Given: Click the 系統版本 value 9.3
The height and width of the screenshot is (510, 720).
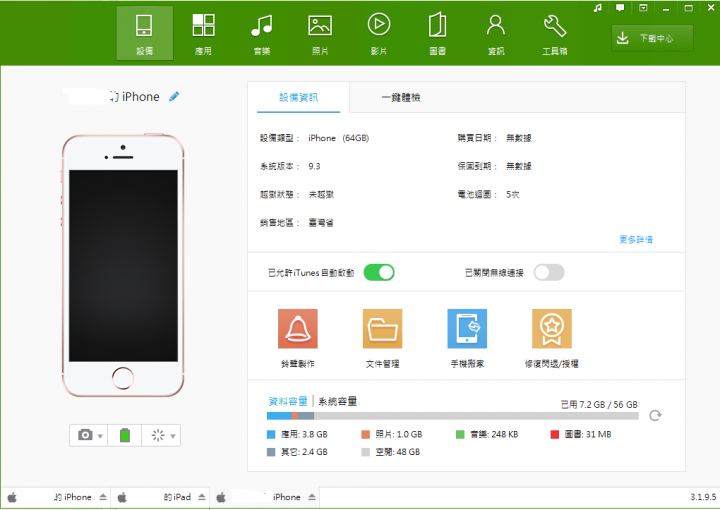Looking at the screenshot, I should 314,166.
